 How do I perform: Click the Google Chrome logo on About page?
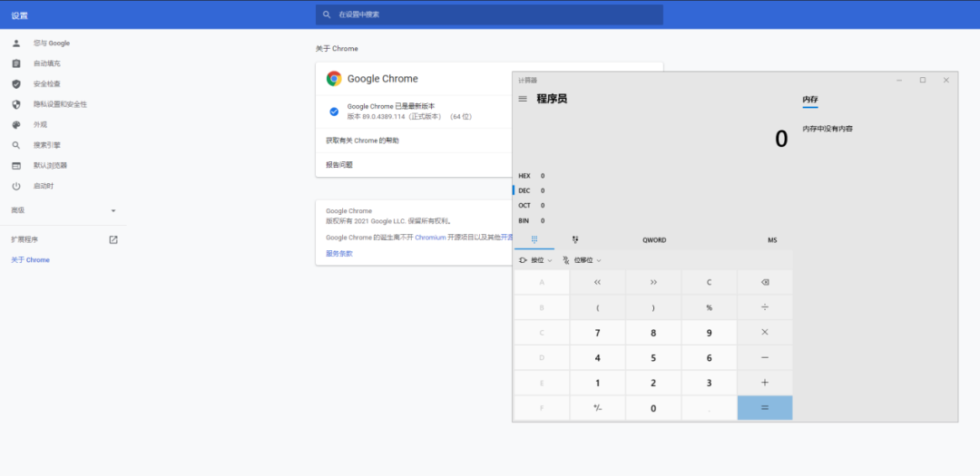coord(334,79)
